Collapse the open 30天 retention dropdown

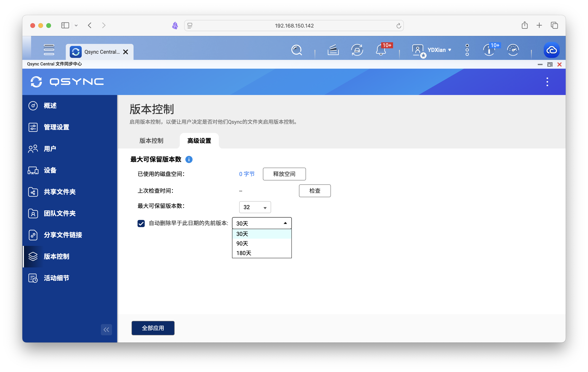point(262,223)
